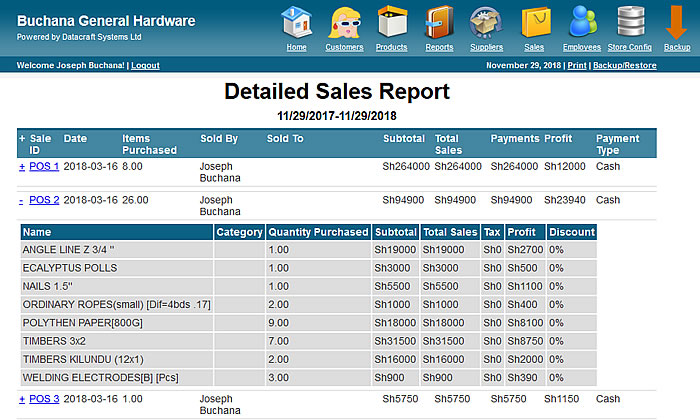Open the Employees person icon
Screen dimensions: 700x420
pos(581,22)
